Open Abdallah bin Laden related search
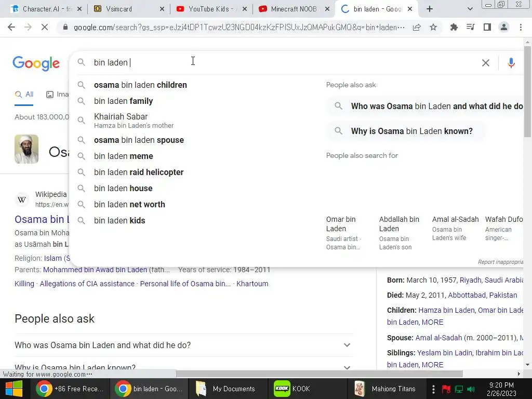The height and width of the screenshot is (399, 532). [x=400, y=233]
